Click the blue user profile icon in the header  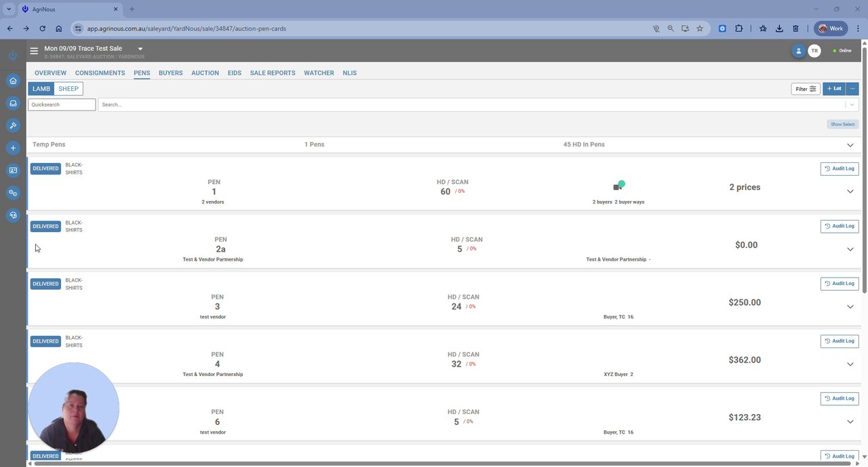pos(799,51)
